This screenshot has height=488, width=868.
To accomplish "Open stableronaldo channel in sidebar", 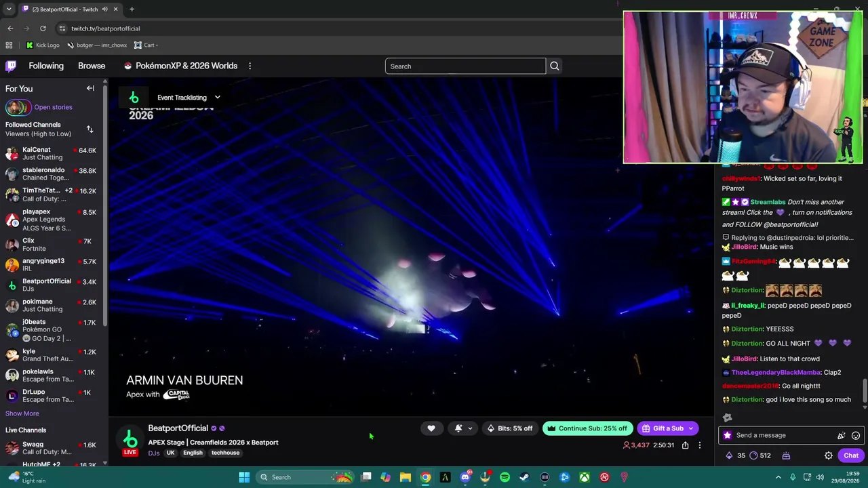I will (x=51, y=174).
